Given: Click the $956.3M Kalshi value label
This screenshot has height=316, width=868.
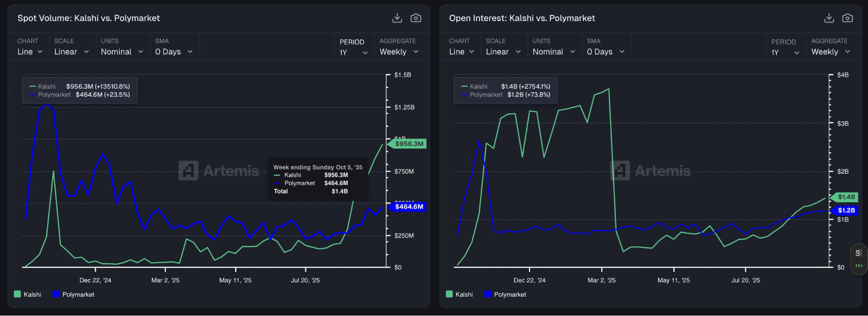Looking at the screenshot, I should point(409,144).
